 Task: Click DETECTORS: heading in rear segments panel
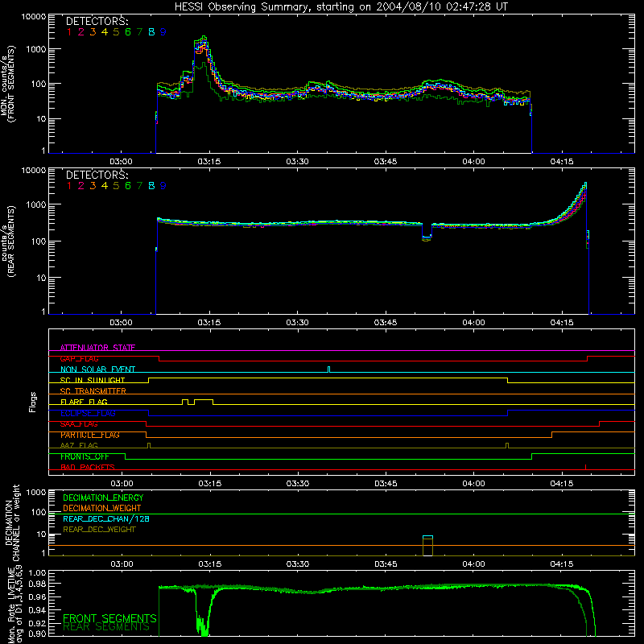pyautogui.click(x=97, y=175)
